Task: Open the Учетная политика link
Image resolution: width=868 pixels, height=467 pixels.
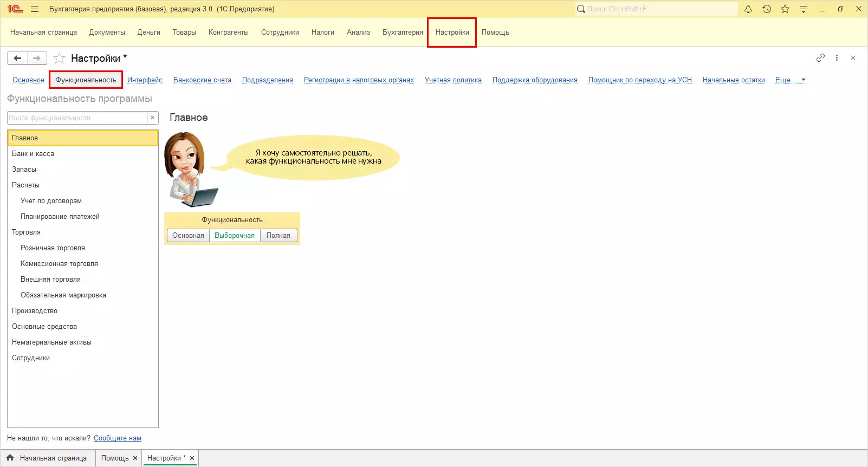Action: point(453,80)
